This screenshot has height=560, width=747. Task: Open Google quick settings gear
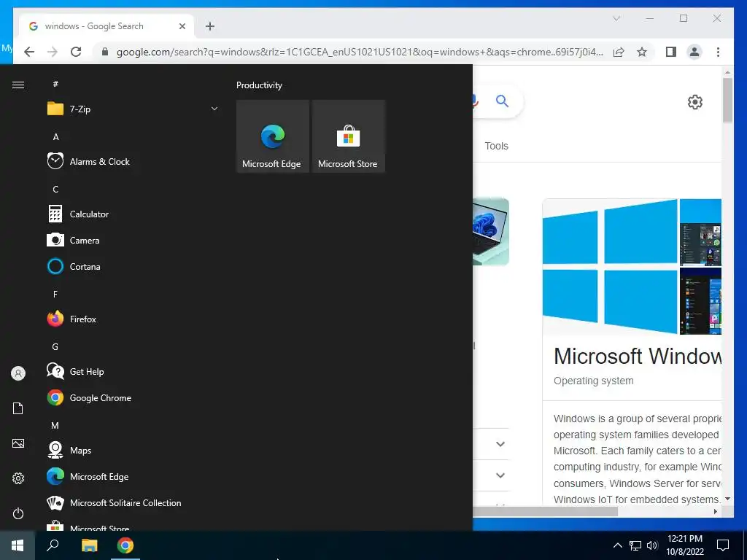click(x=695, y=101)
